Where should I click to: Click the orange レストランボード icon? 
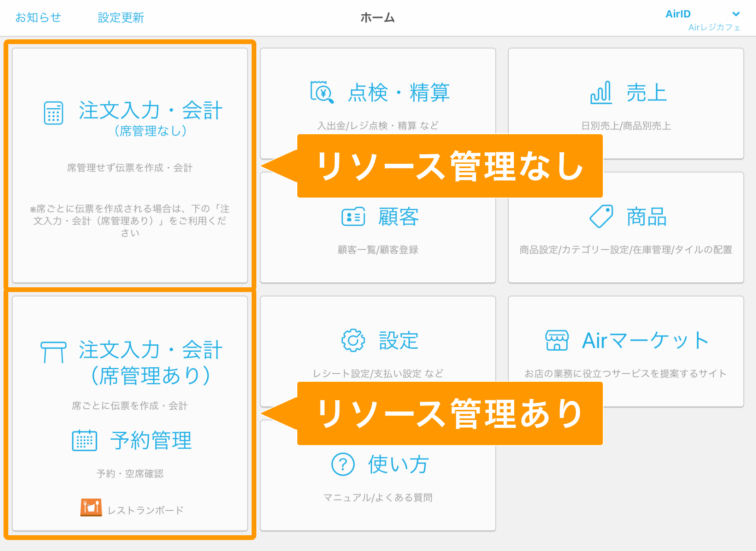[x=91, y=508]
